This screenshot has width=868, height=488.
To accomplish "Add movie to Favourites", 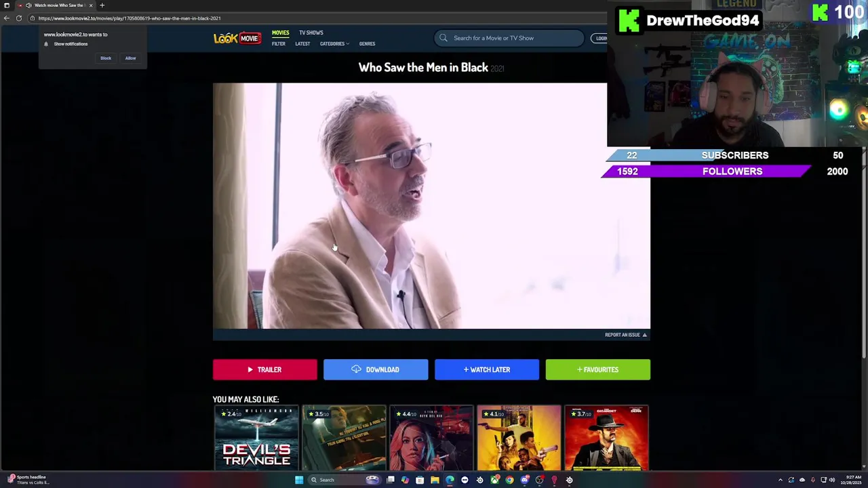I will tap(597, 369).
